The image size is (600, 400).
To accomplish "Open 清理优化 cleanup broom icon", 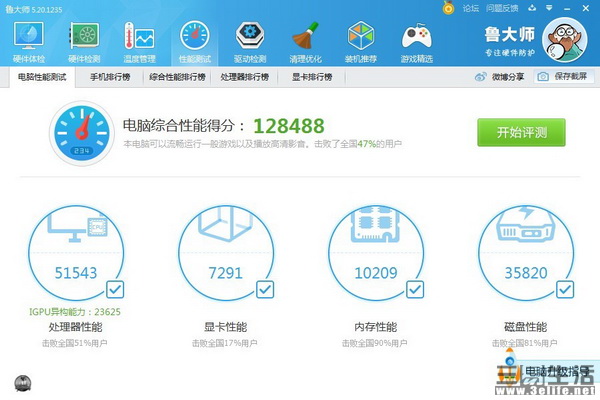I will click(305, 35).
